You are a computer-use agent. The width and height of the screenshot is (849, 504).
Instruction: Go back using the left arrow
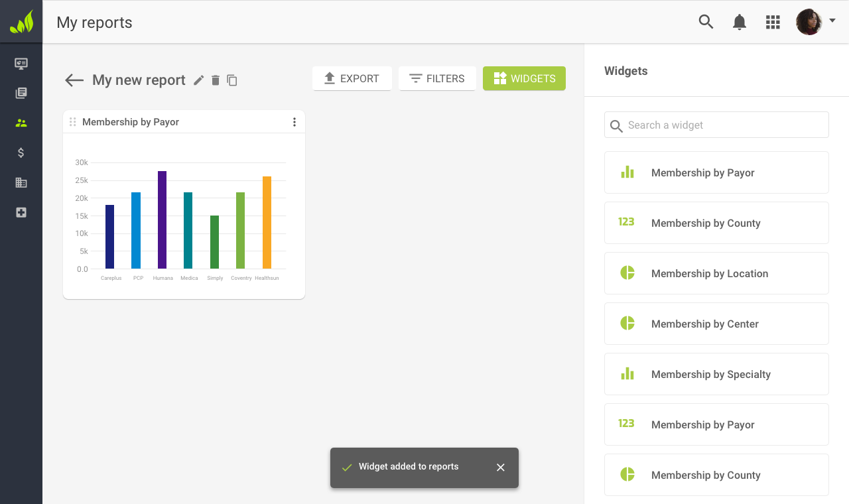(74, 80)
